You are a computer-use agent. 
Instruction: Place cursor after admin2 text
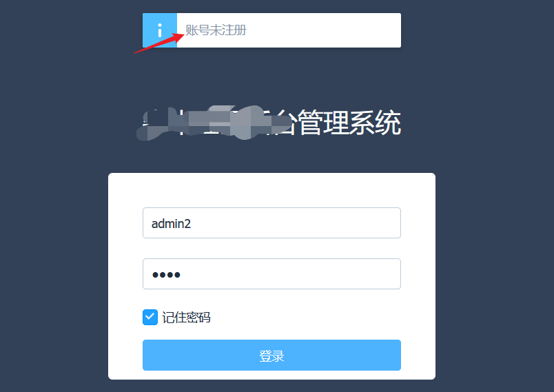click(192, 223)
